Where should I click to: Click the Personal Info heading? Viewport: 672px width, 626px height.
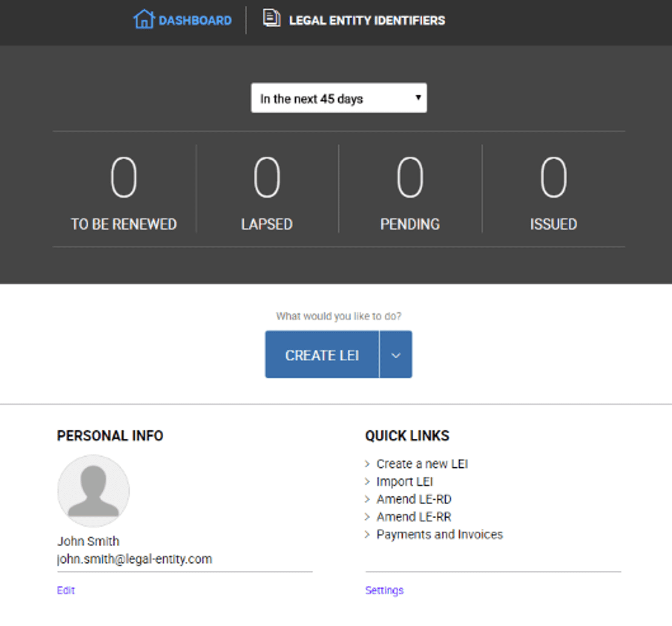tap(110, 436)
